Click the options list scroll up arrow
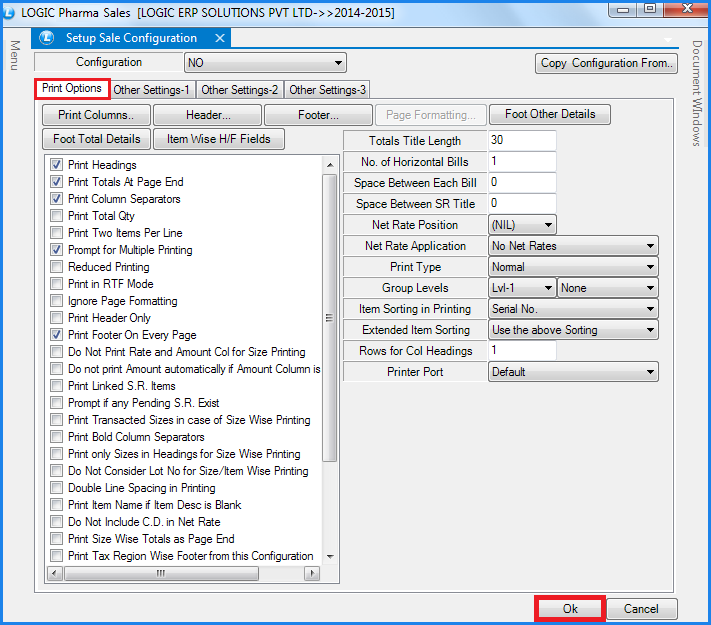This screenshot has width=711, height=625. pyautogui.click(x=330, y=165)
